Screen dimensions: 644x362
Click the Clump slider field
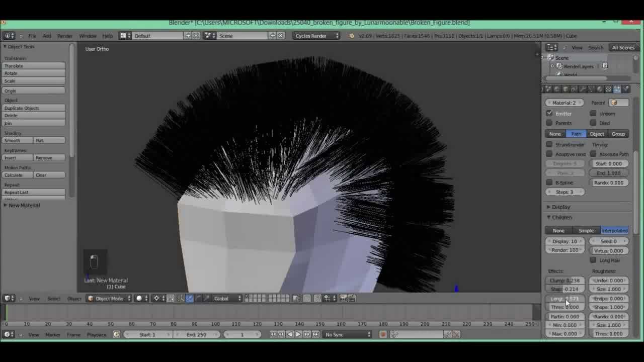tap(566, 281)
